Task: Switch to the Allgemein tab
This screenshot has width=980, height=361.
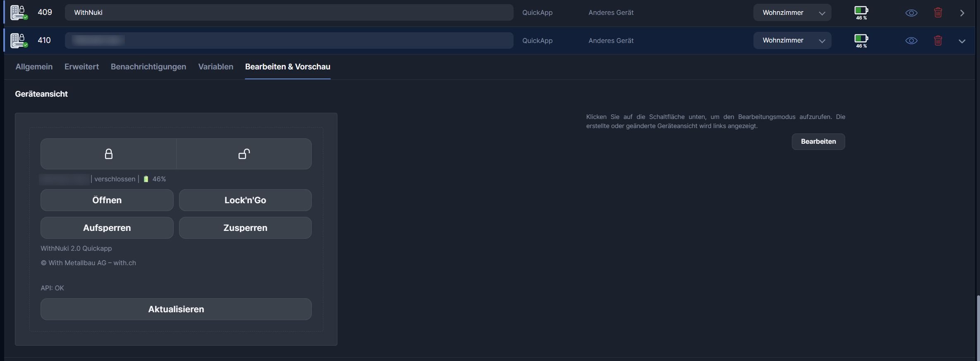Action: [x=34, y=66]
